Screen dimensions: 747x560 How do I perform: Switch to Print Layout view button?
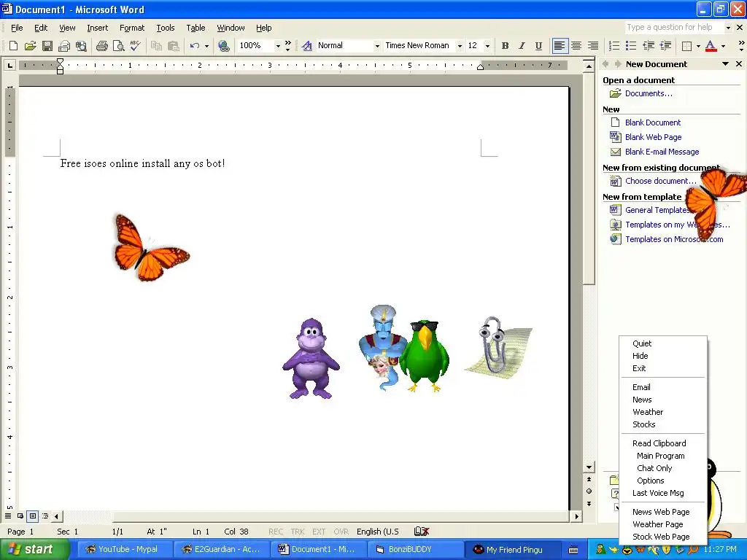coord(32,516)
